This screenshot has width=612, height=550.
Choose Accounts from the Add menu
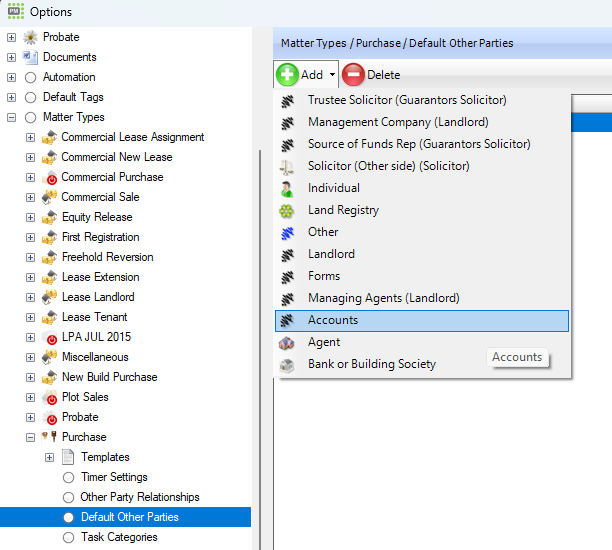pos(333,320)
